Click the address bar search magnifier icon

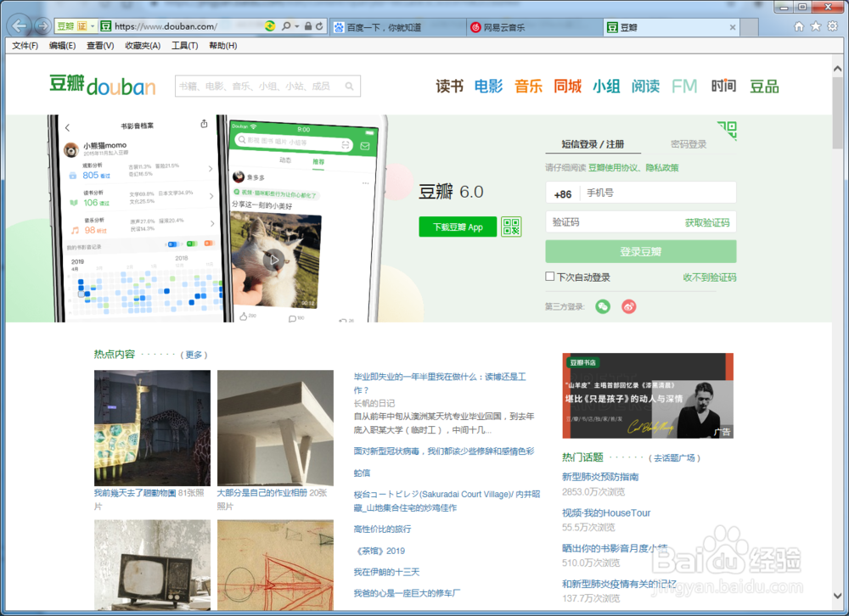point(286,26)
